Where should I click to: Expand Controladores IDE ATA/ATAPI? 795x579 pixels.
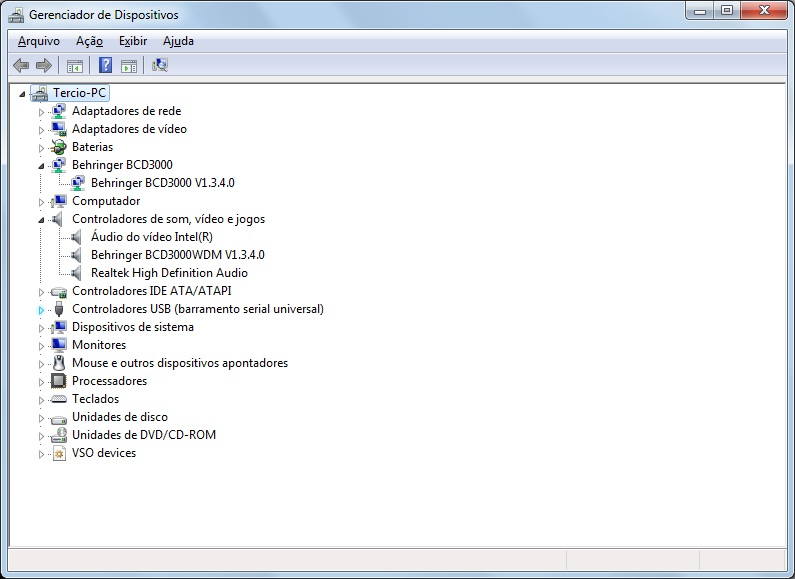coord(41,292)
